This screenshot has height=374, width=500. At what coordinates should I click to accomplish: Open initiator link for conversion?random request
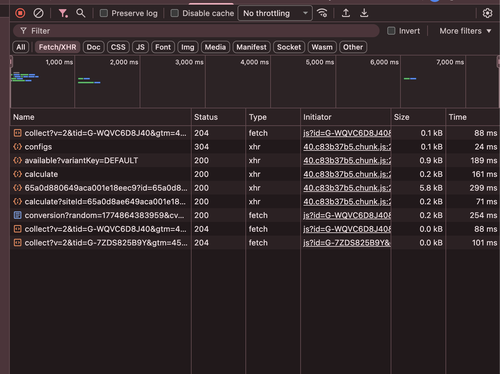pyautogui.click(x=347, y=215)
